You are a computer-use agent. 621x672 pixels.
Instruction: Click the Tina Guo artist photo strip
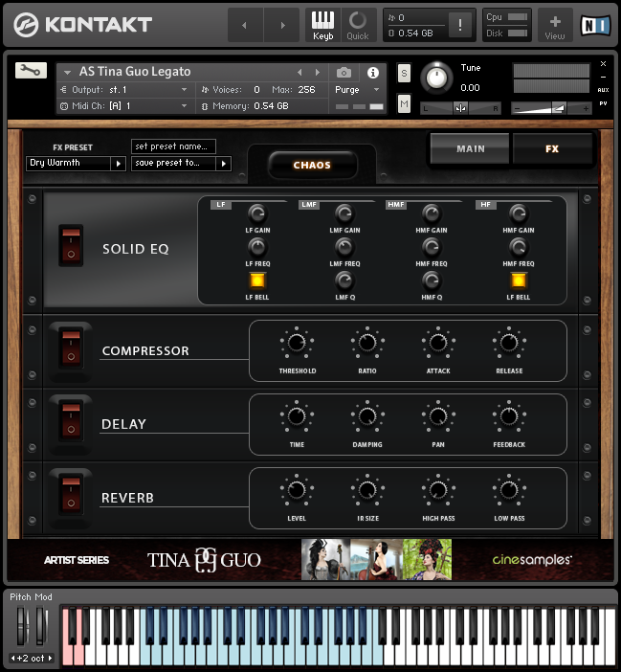(x=376, y=560)
